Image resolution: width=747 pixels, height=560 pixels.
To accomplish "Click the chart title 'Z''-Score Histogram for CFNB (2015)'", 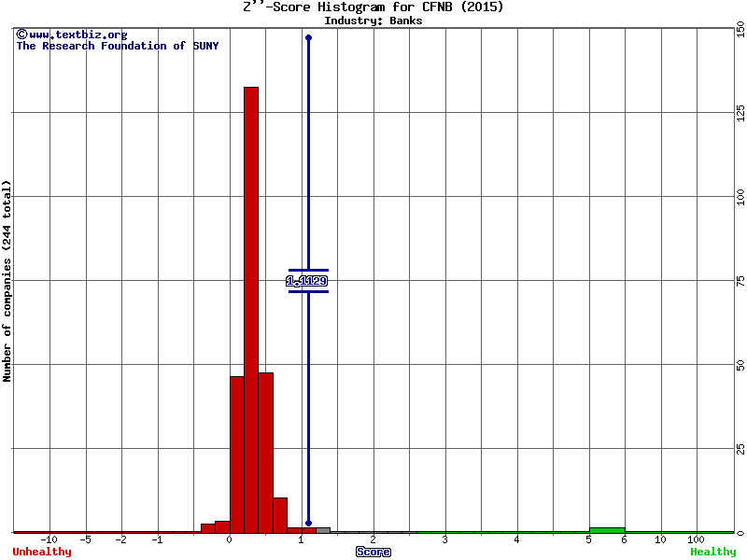I will (373, 7).
